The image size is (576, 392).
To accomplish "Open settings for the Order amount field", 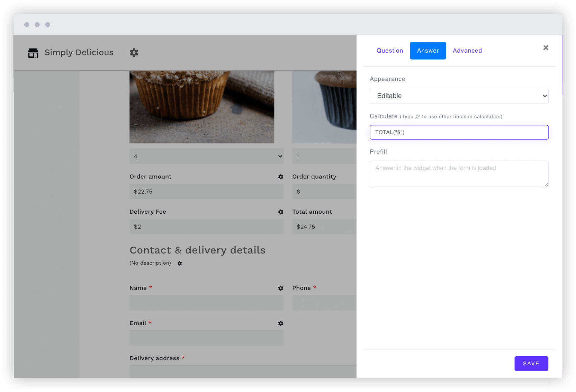I will click(280, 177).
